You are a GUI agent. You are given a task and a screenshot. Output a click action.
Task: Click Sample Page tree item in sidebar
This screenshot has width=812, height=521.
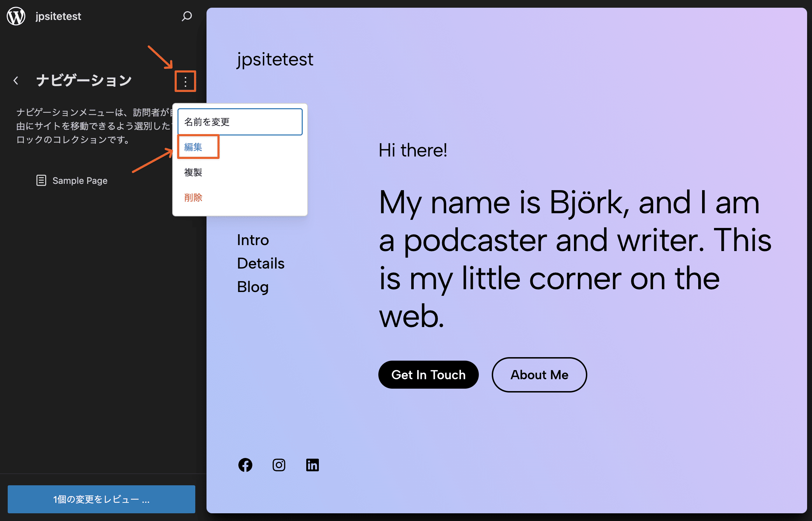tap(80, 181)
